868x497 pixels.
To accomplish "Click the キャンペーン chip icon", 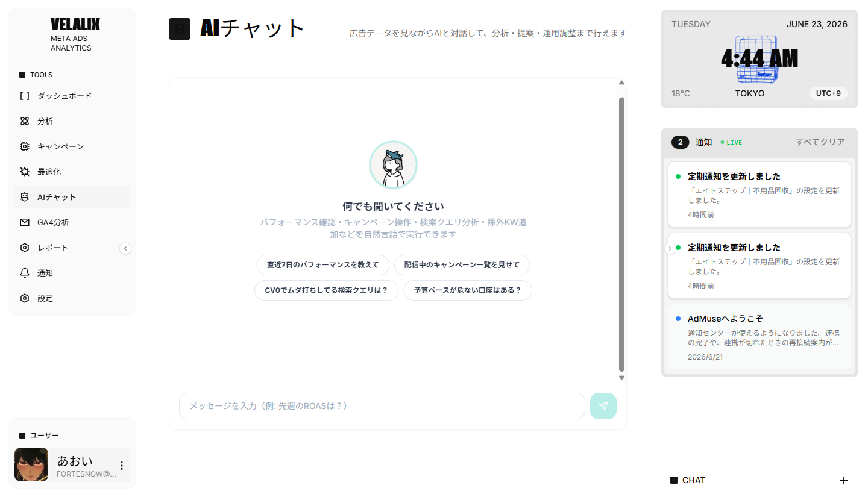I will click(x=25, y=146).
